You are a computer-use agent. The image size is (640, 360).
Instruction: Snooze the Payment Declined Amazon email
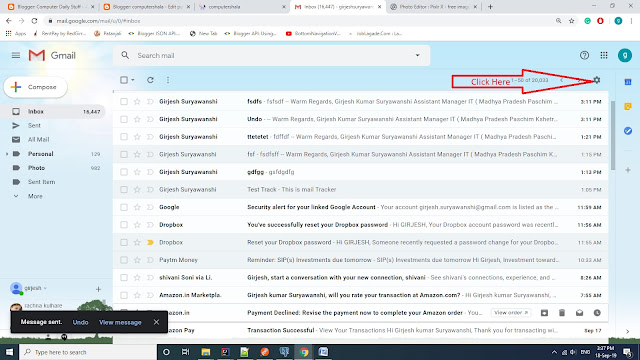tap(597, 313)
